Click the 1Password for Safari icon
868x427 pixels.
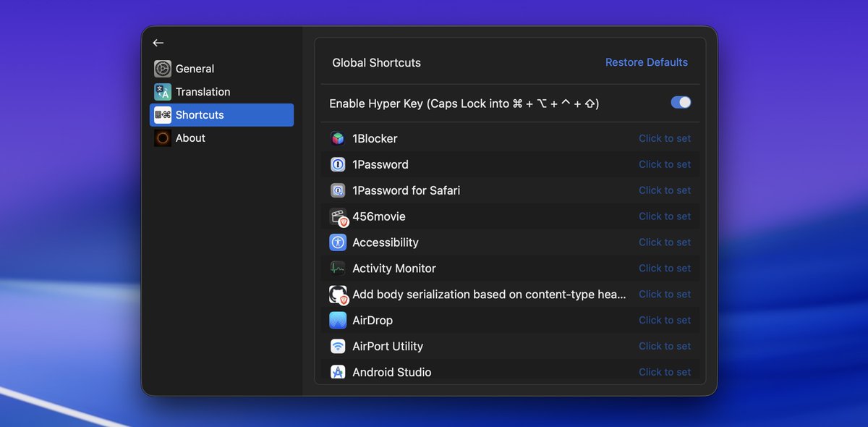click(338, 190)
